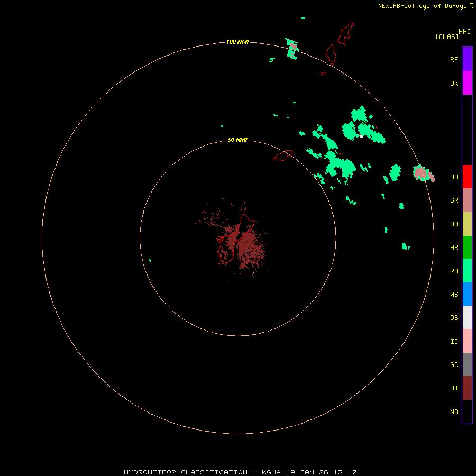Click the purple RF legend color swatch
Viewport: 476px width, 476px height.
(467, 59)
